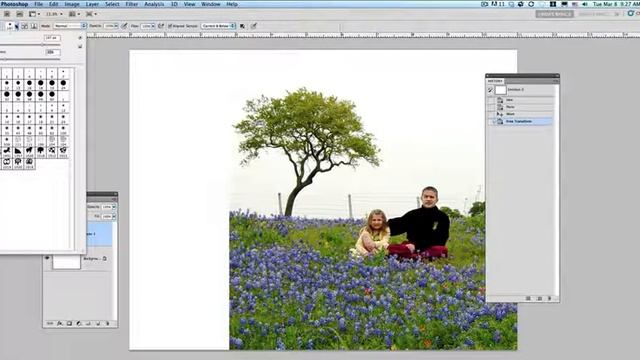Create a new layer with the page icon

[x=98, y=323]
